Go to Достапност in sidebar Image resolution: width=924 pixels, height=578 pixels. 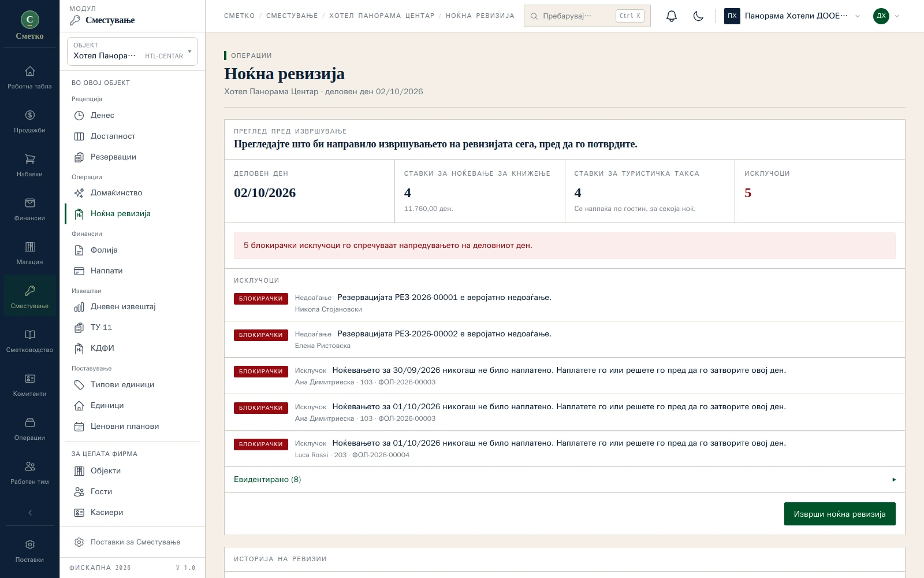point(132,136)
